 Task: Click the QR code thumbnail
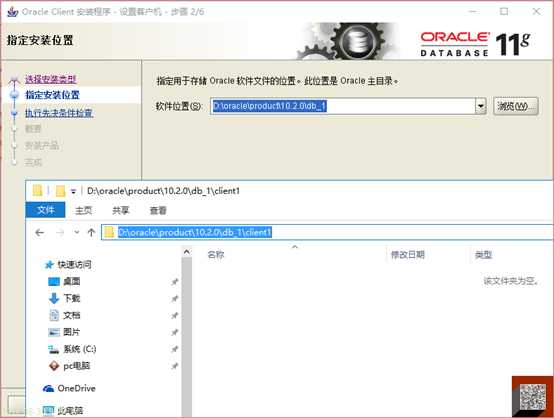[533, 397]
